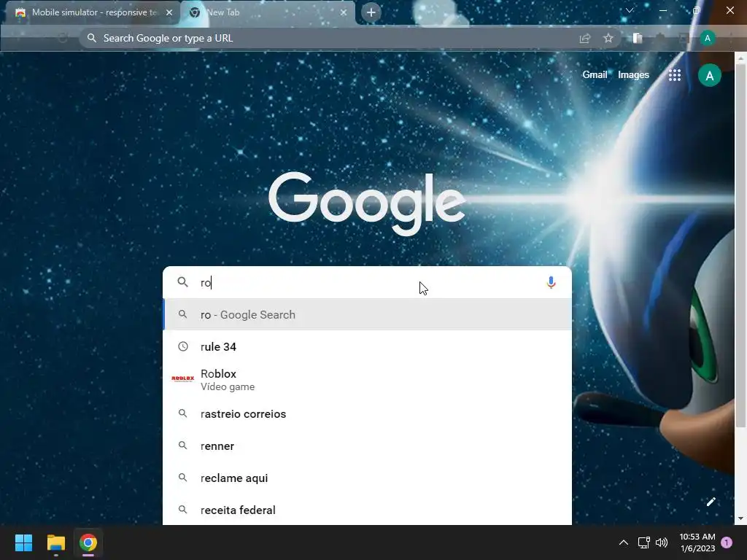The image size is (747, 560).
Task: Open the volume tray icon
Action: click(x=662, y=542)
